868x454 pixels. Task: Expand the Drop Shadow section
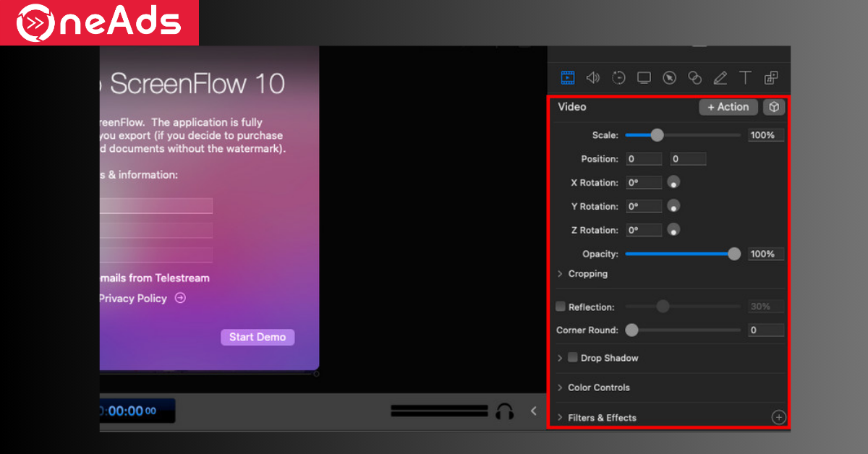[560, 358]
